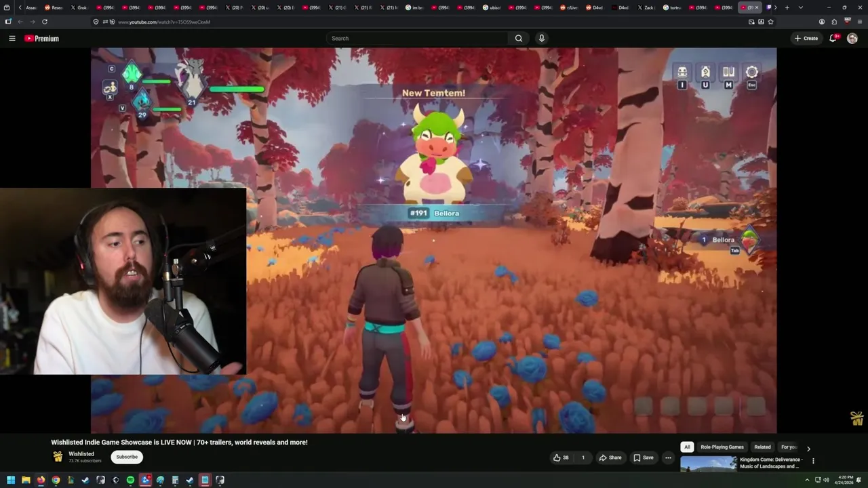Show more filter chips with right arrow

808,448
